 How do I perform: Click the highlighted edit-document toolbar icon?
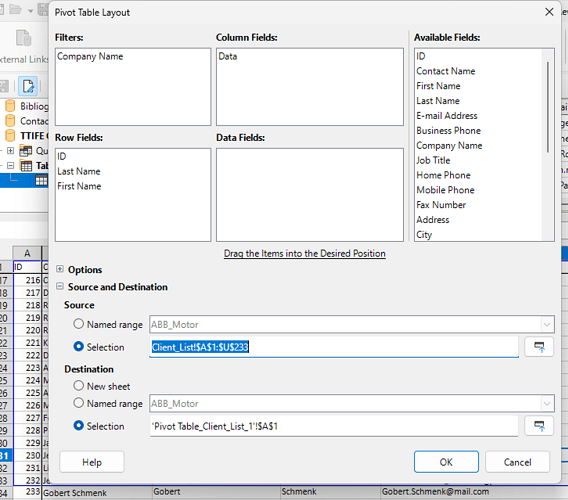[28, 86]
